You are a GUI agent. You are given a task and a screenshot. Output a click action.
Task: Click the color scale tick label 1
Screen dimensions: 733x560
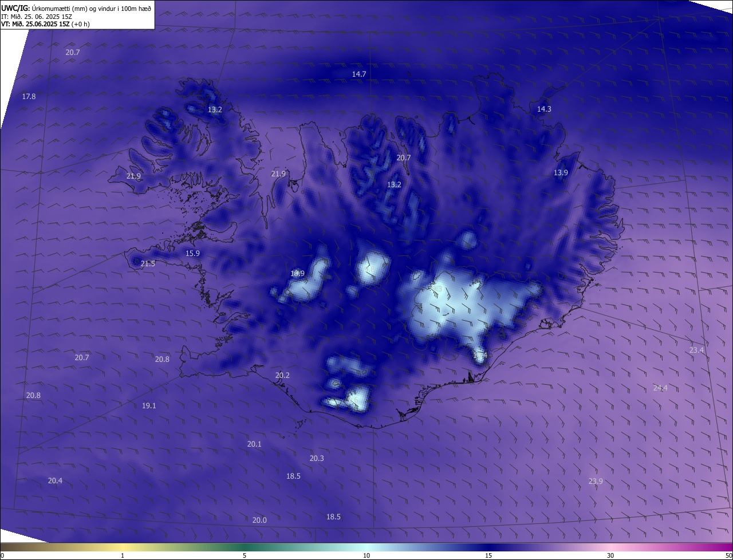(x=123, y=555)
